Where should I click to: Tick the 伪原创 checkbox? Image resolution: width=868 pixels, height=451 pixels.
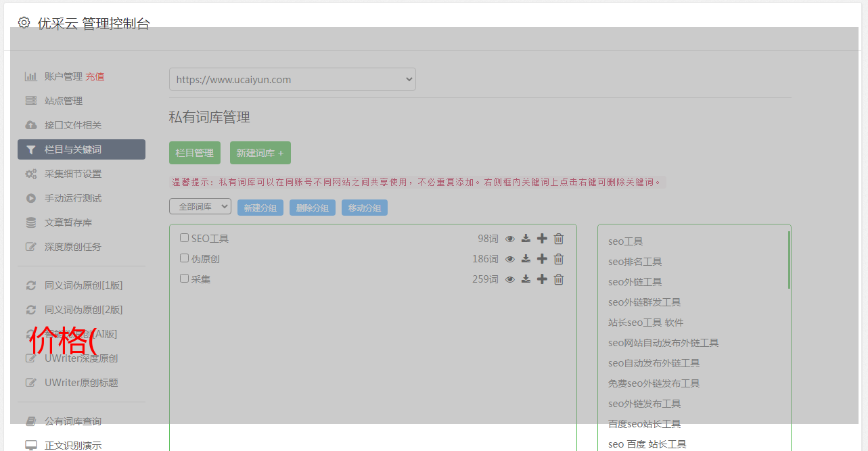point(184,258)
